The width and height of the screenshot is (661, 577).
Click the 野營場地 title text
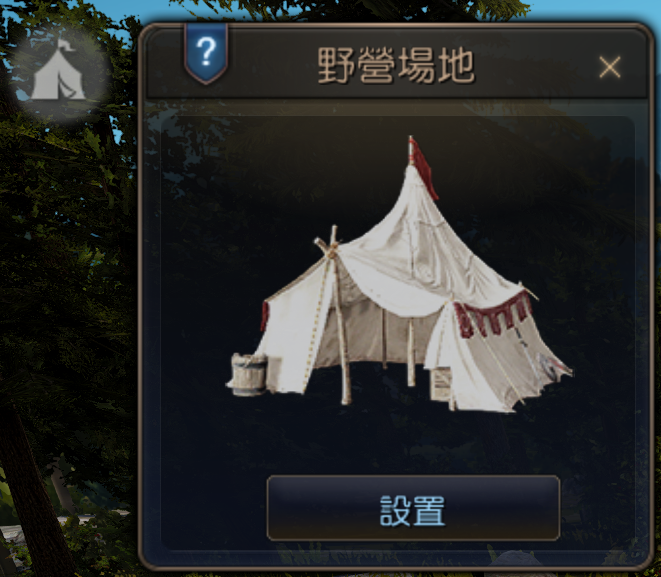click(396, 65)
